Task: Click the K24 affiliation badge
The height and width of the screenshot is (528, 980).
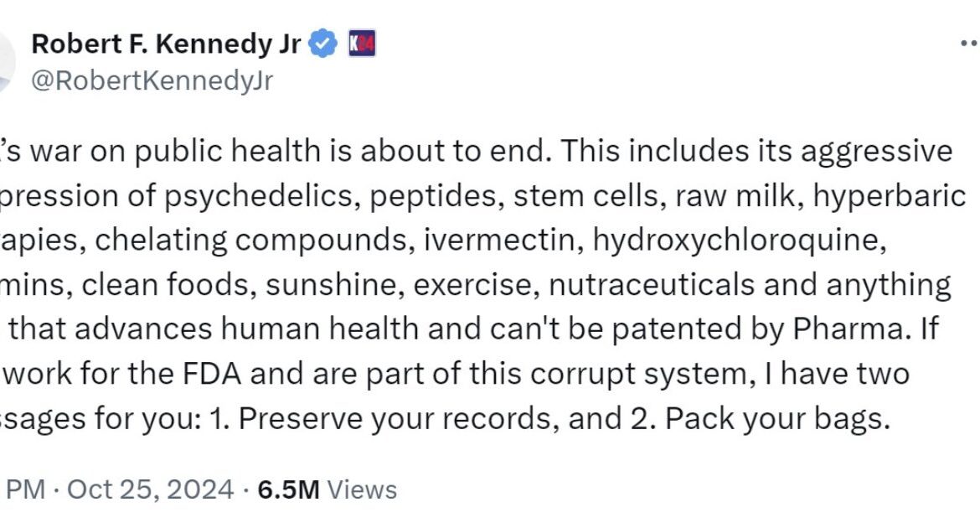Action: click(x=362, y=44)
